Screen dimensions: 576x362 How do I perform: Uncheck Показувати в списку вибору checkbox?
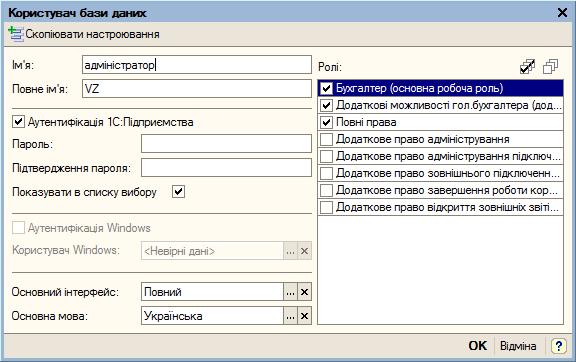point(179,192)
